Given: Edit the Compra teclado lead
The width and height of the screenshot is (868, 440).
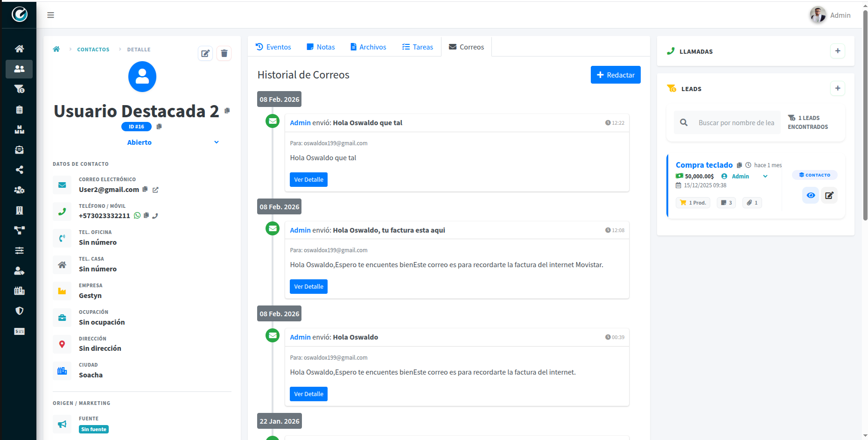Looking at the screenshot, I should (x=829, y=195).
